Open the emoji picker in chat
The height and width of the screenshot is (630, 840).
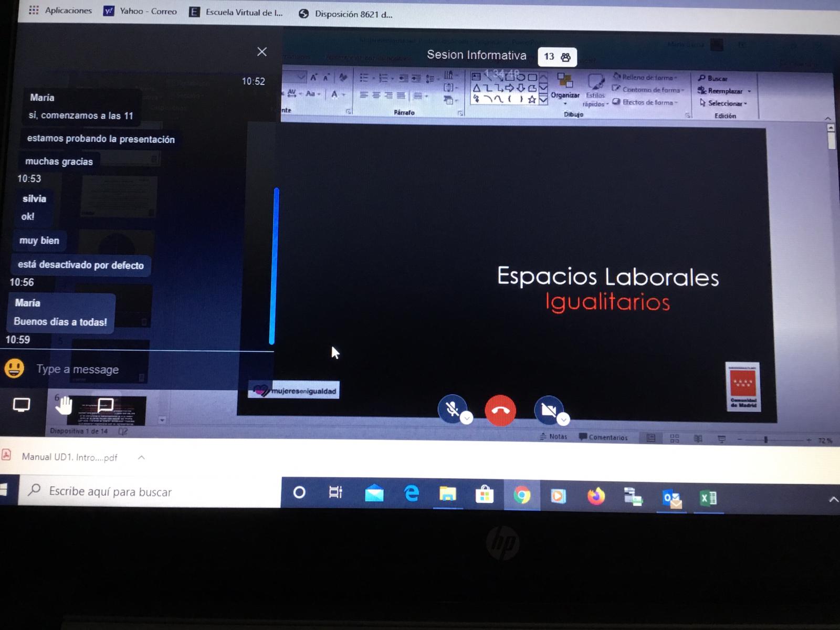click(14, 369)
